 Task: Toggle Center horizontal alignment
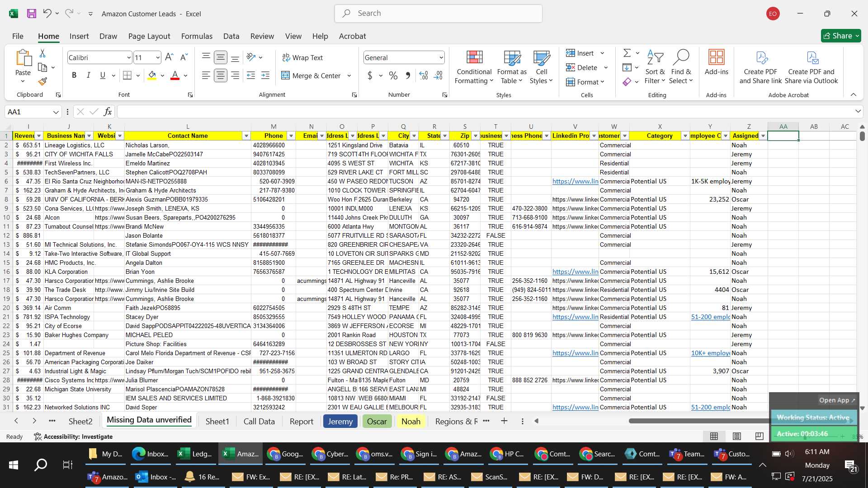[221, 75]
